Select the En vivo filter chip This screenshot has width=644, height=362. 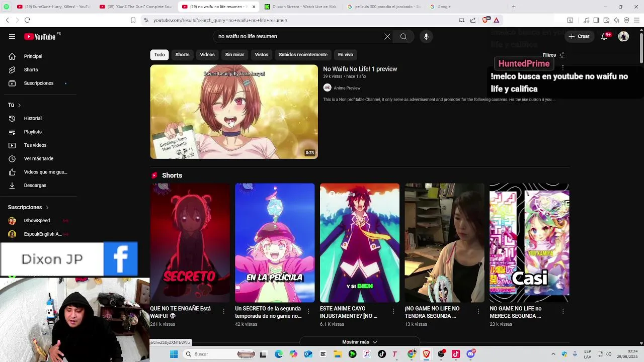pos(345,54)
